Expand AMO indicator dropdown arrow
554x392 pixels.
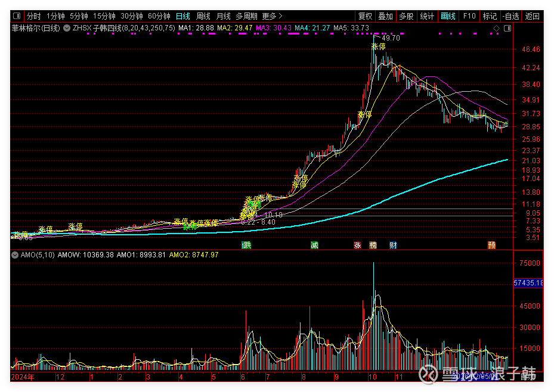[15, 255]
